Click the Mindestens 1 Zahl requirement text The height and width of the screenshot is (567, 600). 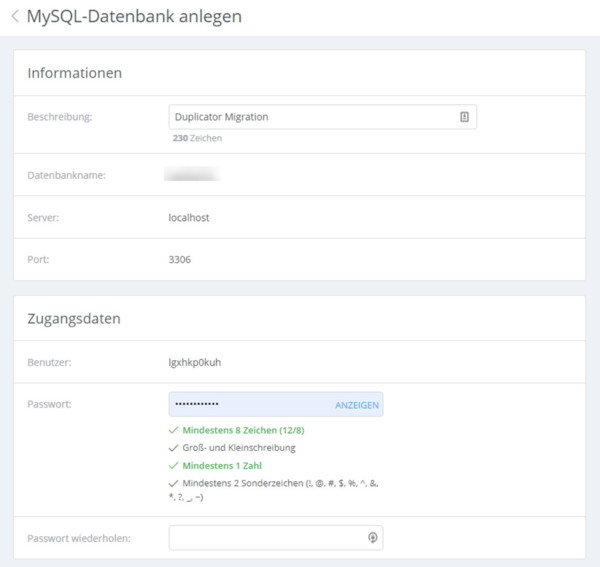click(x=222, y=466)
